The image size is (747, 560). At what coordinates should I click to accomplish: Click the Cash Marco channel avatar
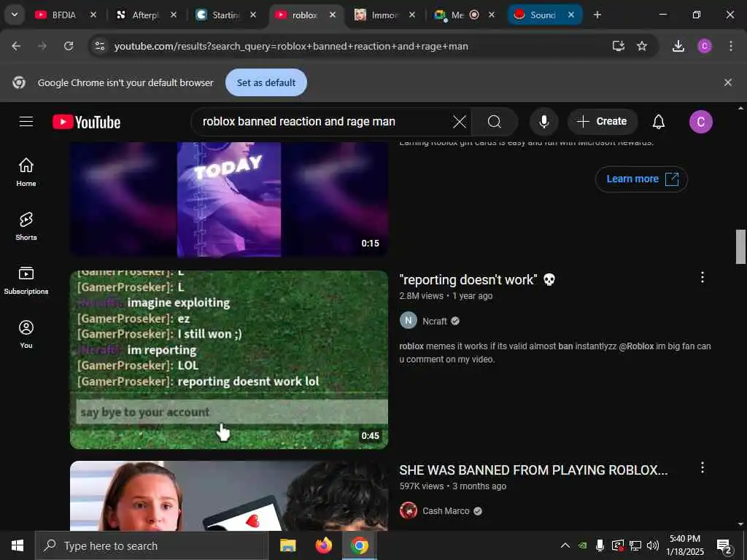(409, 510)
